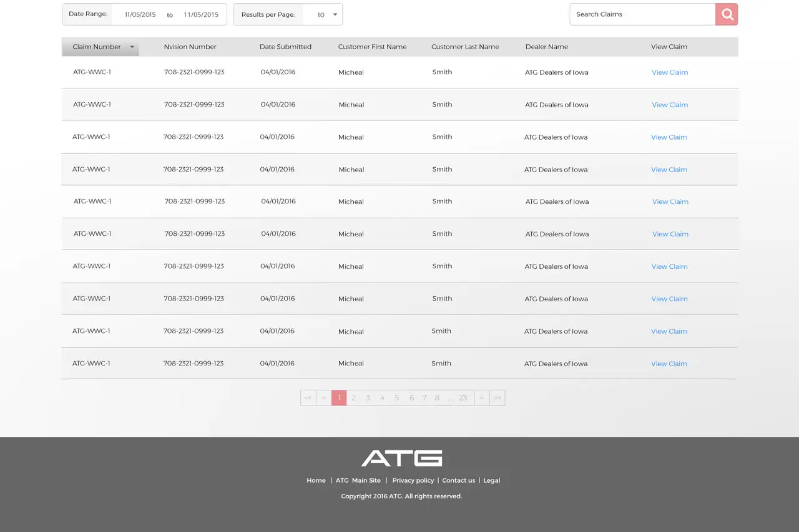Focus the Search Claims input field

(642, 14)
